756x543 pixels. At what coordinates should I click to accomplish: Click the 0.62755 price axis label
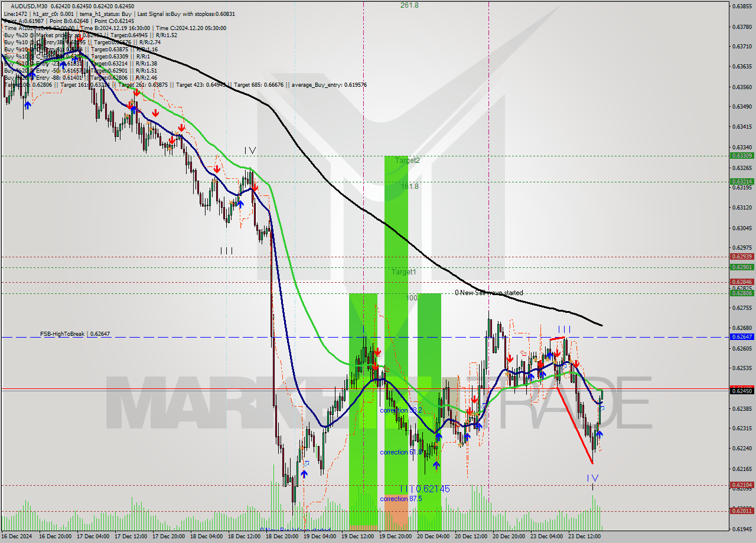click(x=742, y=308)
